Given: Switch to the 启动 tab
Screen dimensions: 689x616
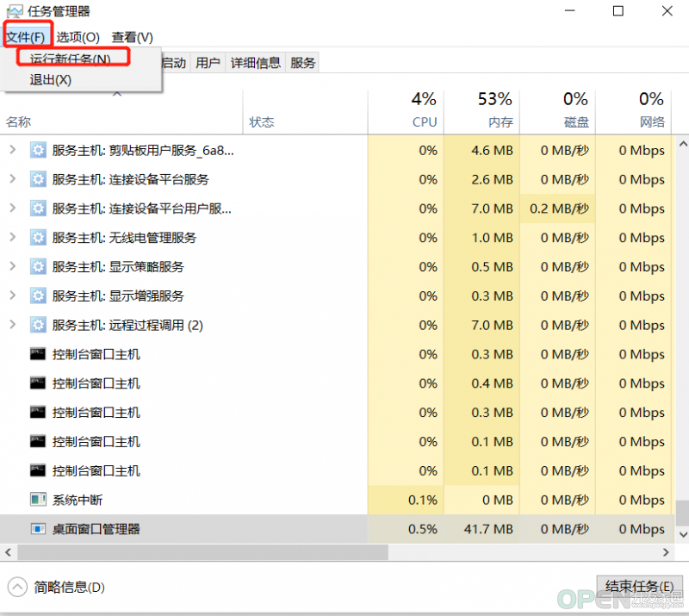Looking at the screenshot, I should (x=174, y=63).
